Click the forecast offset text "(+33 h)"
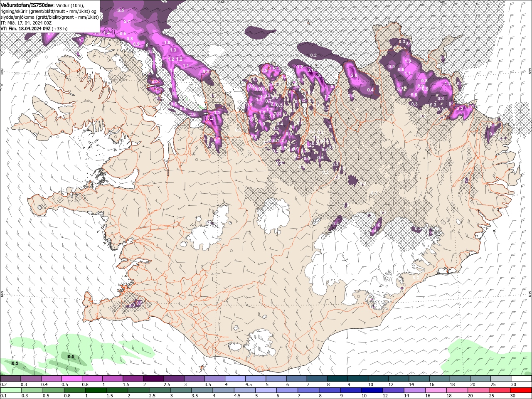Viewport: 532px width, 399px height. [60, 29]
